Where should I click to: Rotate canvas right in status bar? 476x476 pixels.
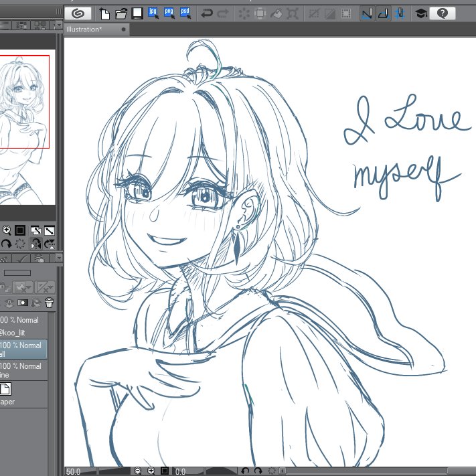click(x=258, y=471)
